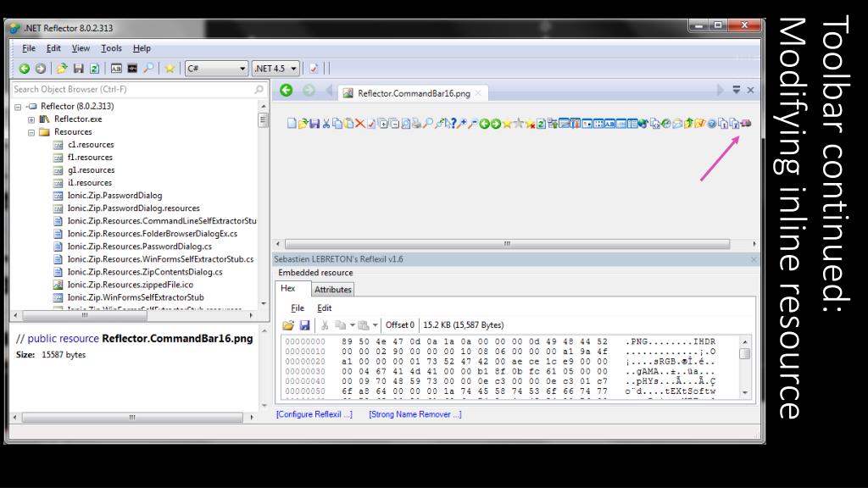Select the Reflector.CommandBar16.png document tab

coord(413,93)
